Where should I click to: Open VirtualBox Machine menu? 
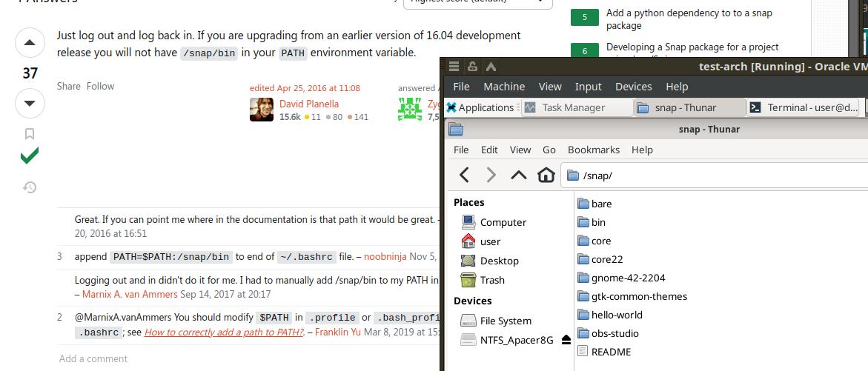tap(504, 87)
